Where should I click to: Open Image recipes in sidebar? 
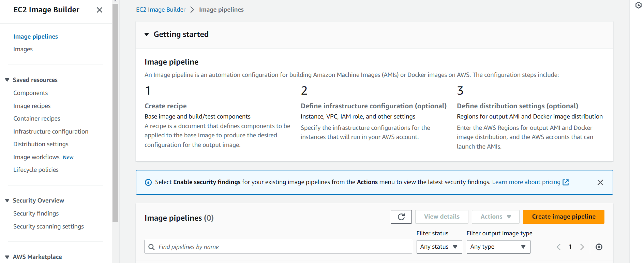click(32, 106)
